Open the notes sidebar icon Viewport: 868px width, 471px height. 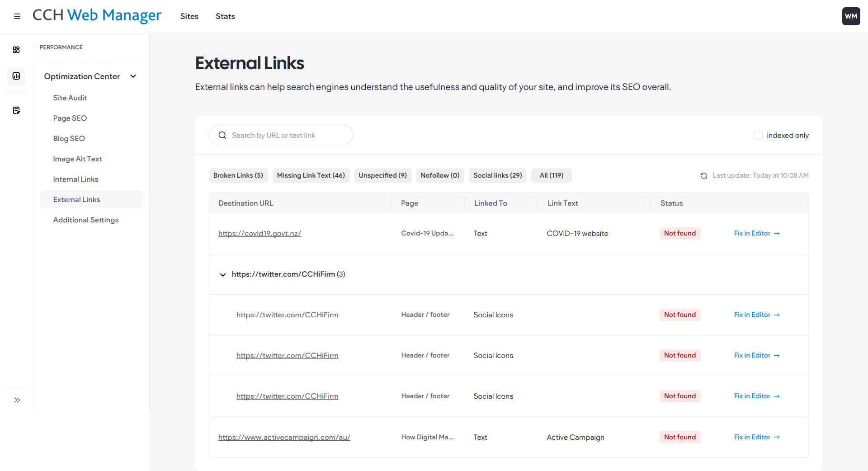tap(16, 110)
